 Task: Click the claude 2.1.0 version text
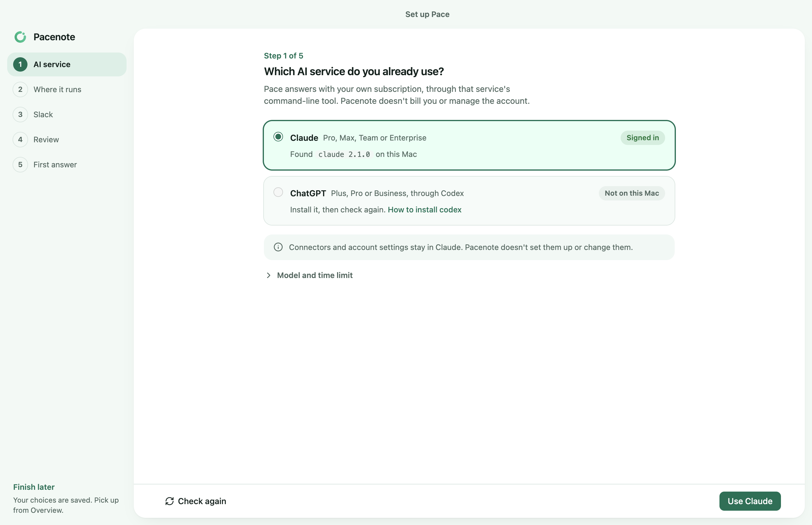pyautogui.click(x=344, y=155)
